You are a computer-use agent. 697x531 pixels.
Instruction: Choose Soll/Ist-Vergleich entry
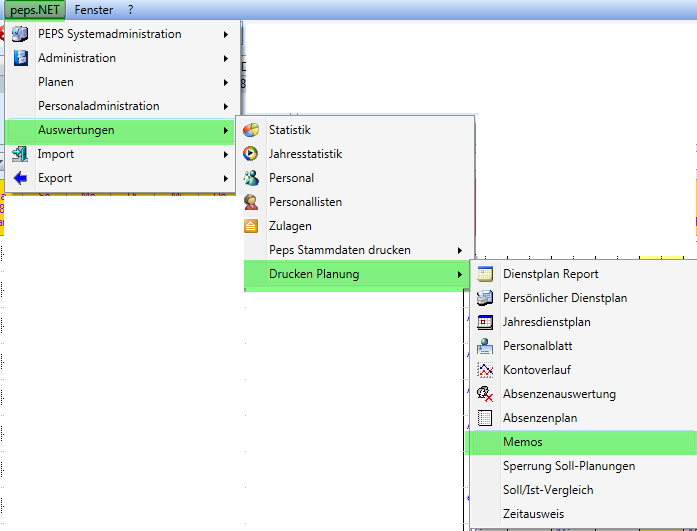[584, 490]
